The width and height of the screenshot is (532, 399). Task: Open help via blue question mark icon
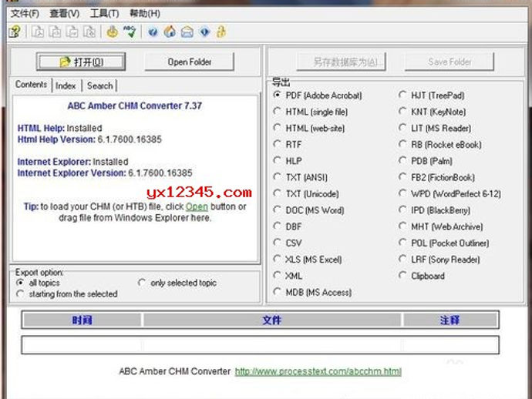[x=153, y=32]
